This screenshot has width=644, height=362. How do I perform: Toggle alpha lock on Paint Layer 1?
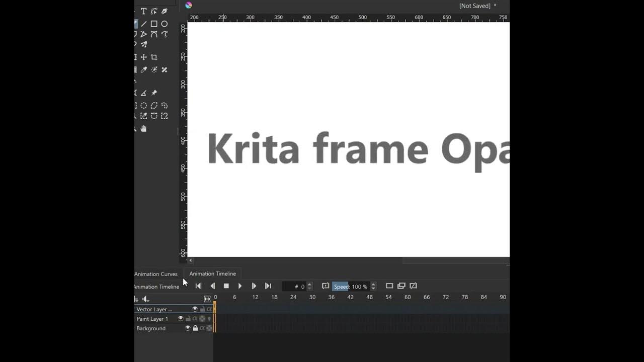coord(202,319)
